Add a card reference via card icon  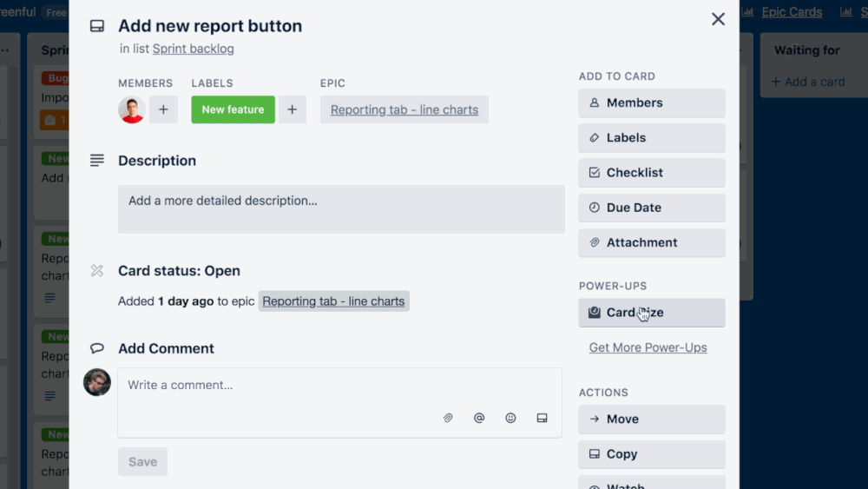coord(542,418)
